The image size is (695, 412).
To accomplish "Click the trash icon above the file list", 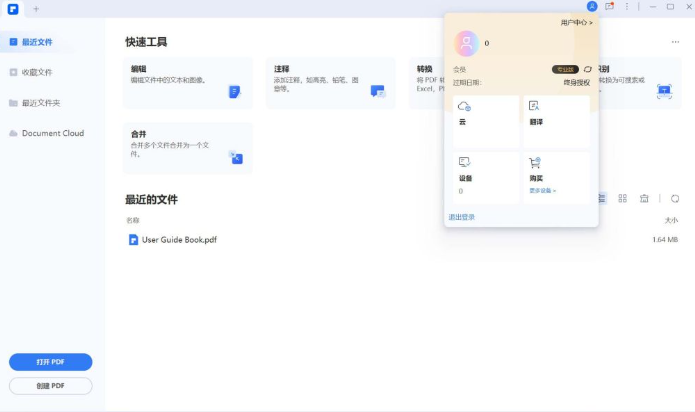I will click(x=645, y=199).
